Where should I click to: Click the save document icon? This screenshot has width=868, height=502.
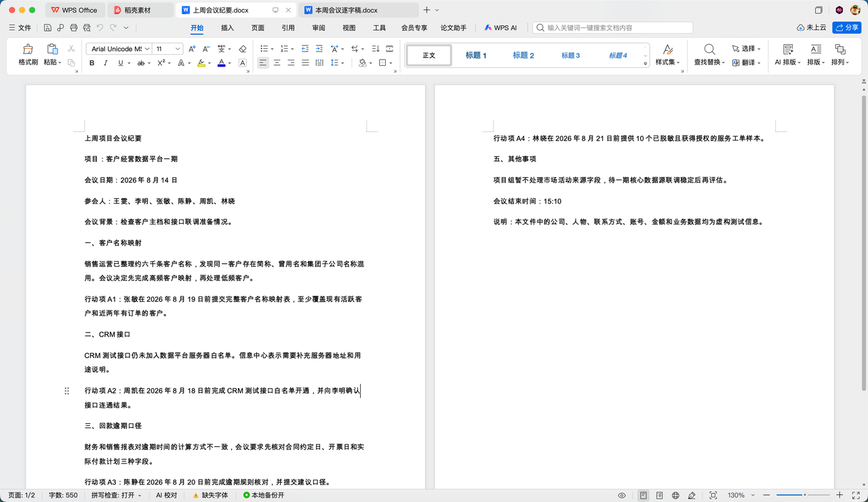click(x=47, y=28)
